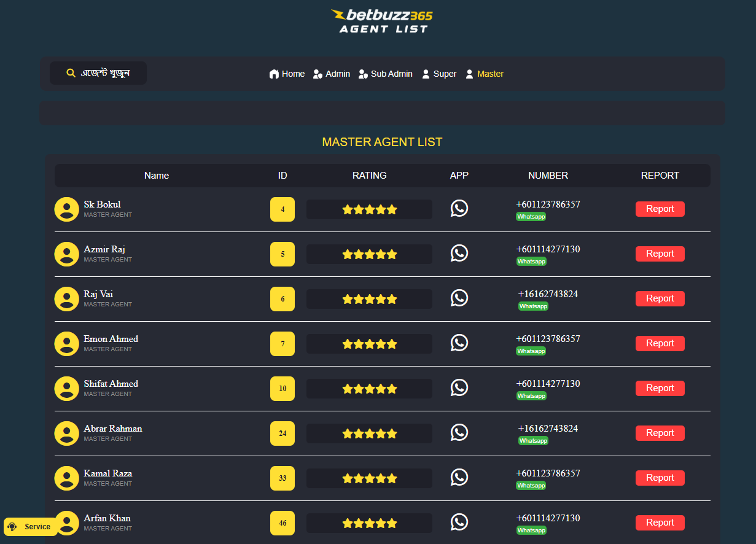756x544 pixels.
Task: Select WhatsApp icon for Shifat Ahmed
Action: 459,388
